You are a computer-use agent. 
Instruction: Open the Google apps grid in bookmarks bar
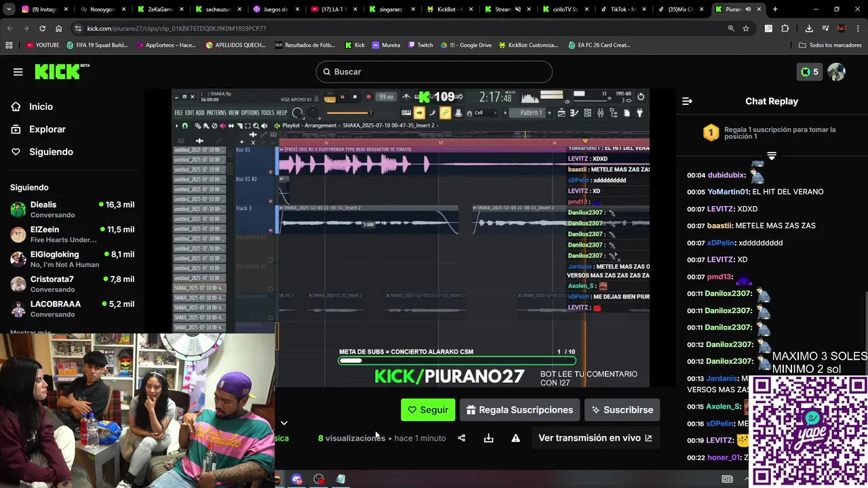click(x=9, y=45)
